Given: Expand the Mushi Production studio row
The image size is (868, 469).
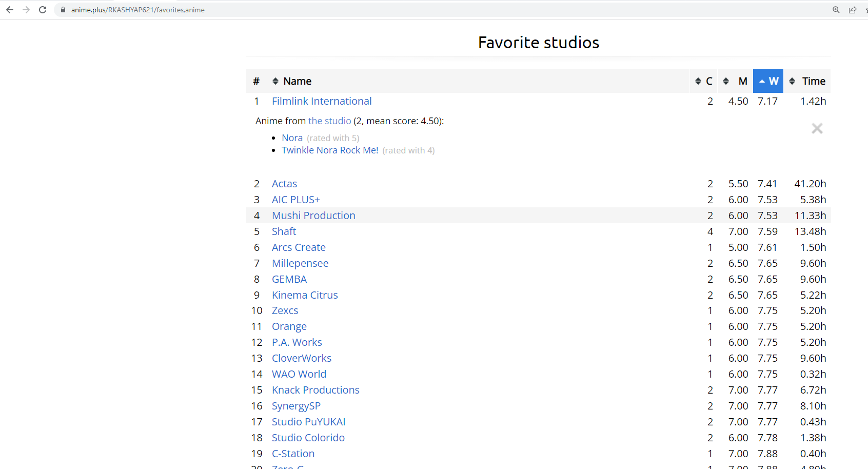Looking at the screenshot, I should point(313,216).
